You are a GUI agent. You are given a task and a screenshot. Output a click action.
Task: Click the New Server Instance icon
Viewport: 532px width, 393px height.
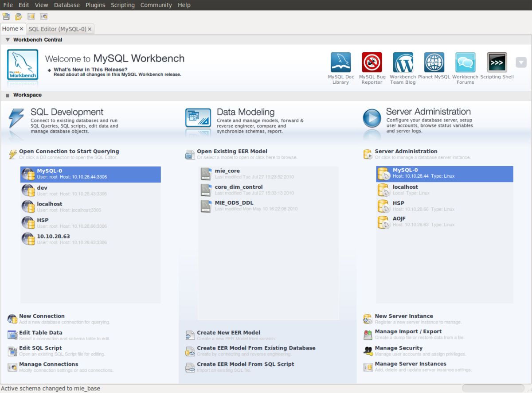coord(368,319)
